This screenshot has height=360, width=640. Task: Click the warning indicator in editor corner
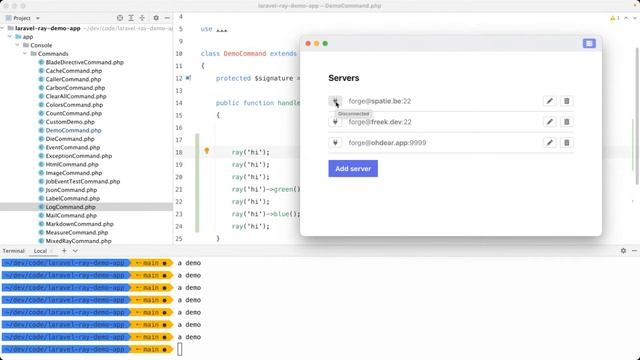(x=614, y=18)
